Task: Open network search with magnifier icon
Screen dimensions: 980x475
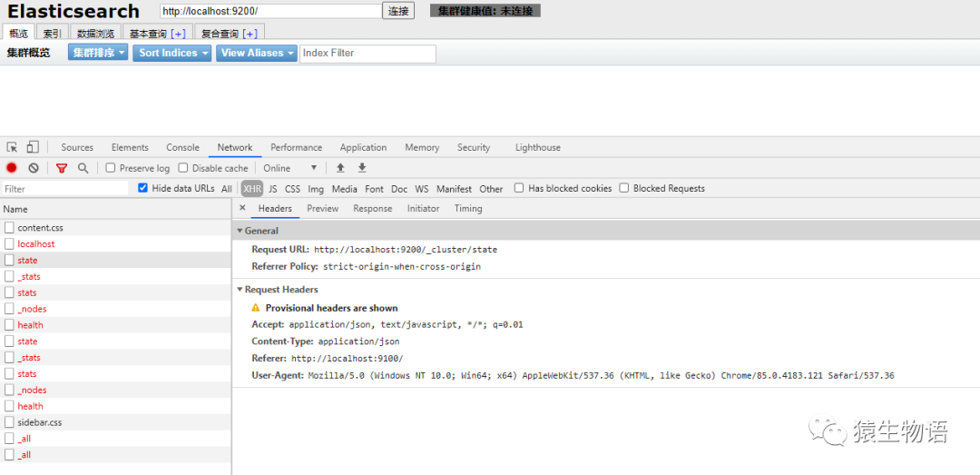Action: coord(83,168)
